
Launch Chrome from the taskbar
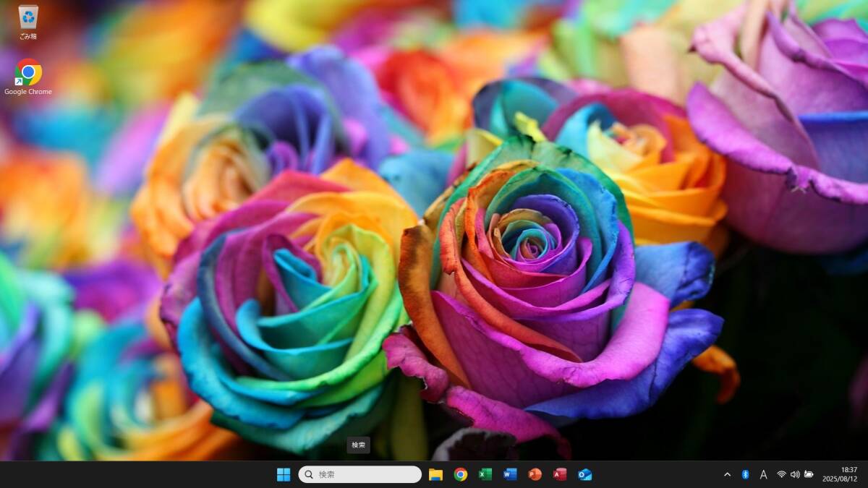point(461,474)
